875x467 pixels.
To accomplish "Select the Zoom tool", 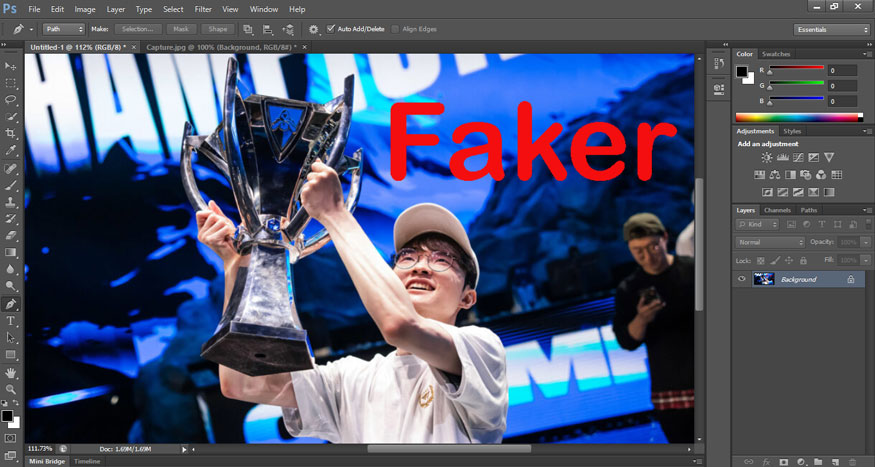I will (x=11, y=389).
